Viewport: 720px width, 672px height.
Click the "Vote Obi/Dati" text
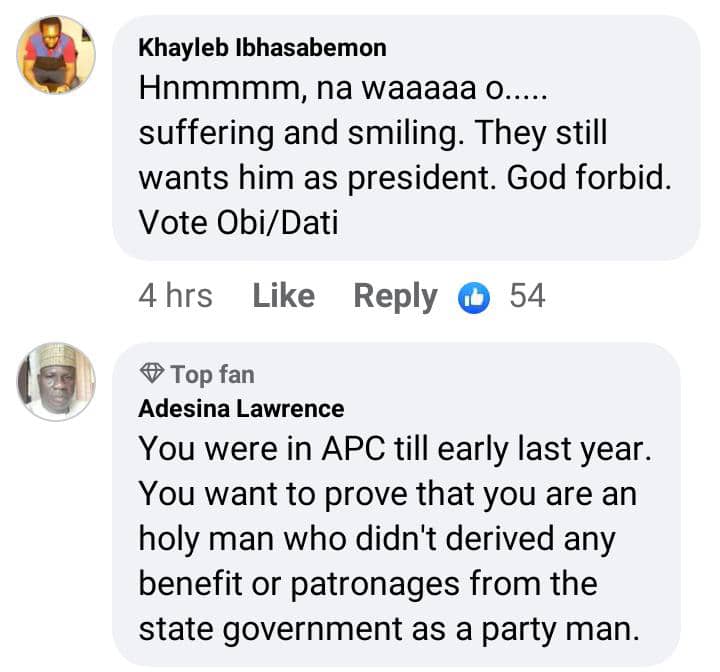click(238, 222)
